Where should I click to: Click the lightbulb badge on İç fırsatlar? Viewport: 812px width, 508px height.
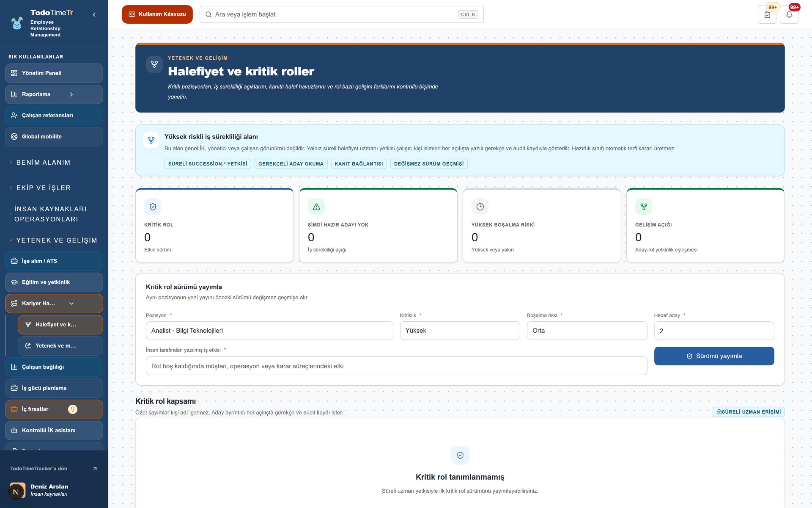[73, 409]
